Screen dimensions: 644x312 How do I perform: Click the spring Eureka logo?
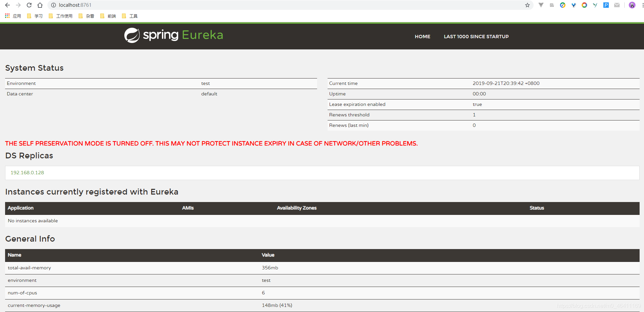click(x=173, y=35)
